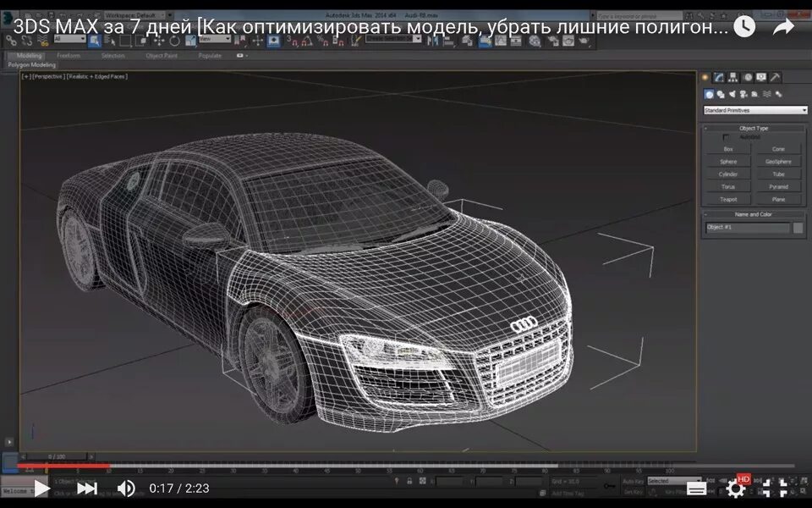Open the selection filter All dropdown
Viewport: 812px width, 508px height.
tap(69, 39)
